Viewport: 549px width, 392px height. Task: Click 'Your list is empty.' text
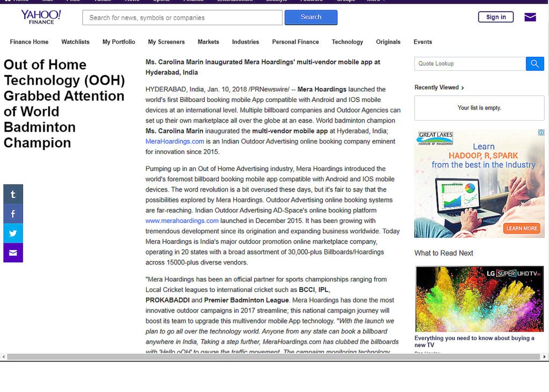point(479,108)
